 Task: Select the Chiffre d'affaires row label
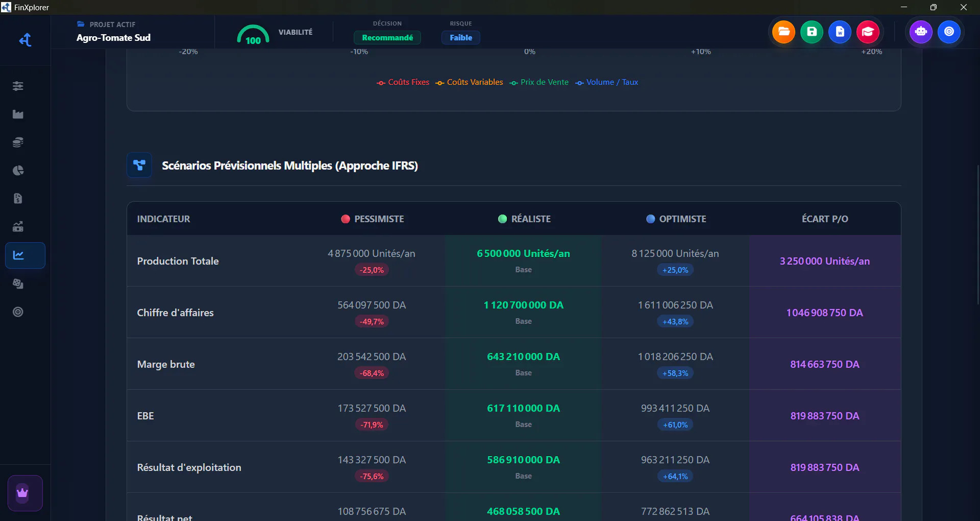point(175,313)
